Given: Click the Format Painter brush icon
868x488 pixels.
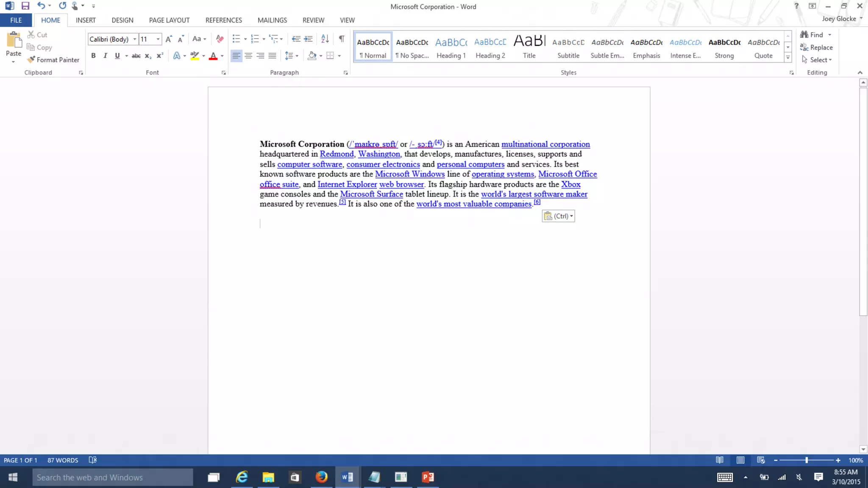Looking at the screenshot, I should (x=31, y=60).
